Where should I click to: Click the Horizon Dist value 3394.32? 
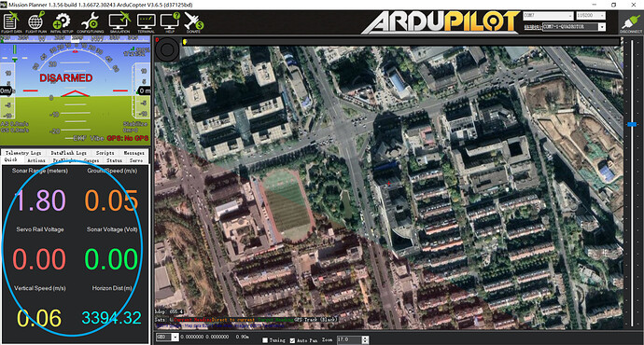(x=111, y=318)
